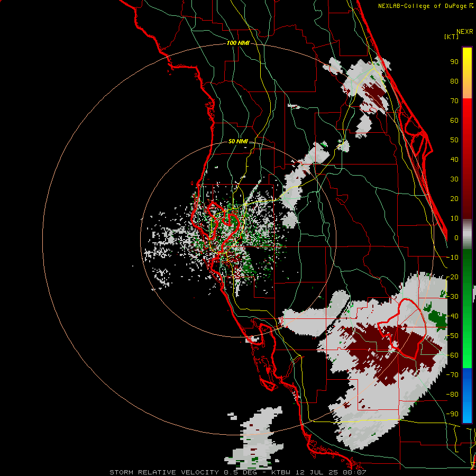
Task: Click the 100 NMI range ring label
Action: tap(238, 43)
